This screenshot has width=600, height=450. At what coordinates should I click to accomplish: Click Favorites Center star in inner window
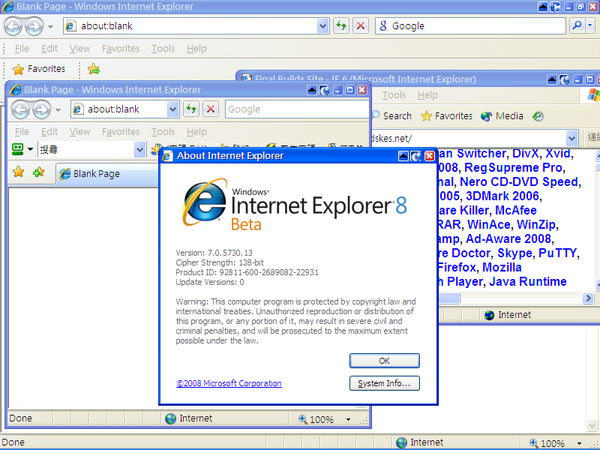[18, 173]
